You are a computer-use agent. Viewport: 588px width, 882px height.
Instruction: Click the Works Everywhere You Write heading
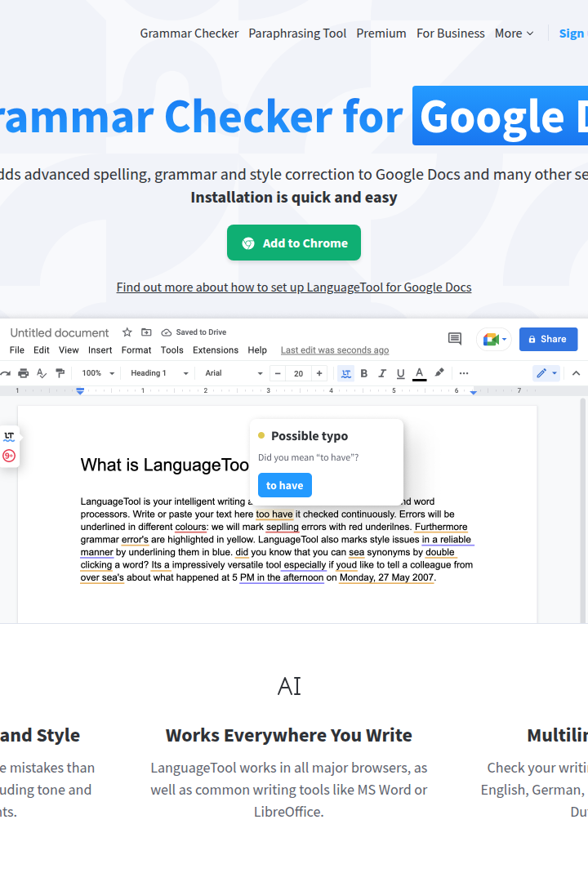tap(288, 735)
